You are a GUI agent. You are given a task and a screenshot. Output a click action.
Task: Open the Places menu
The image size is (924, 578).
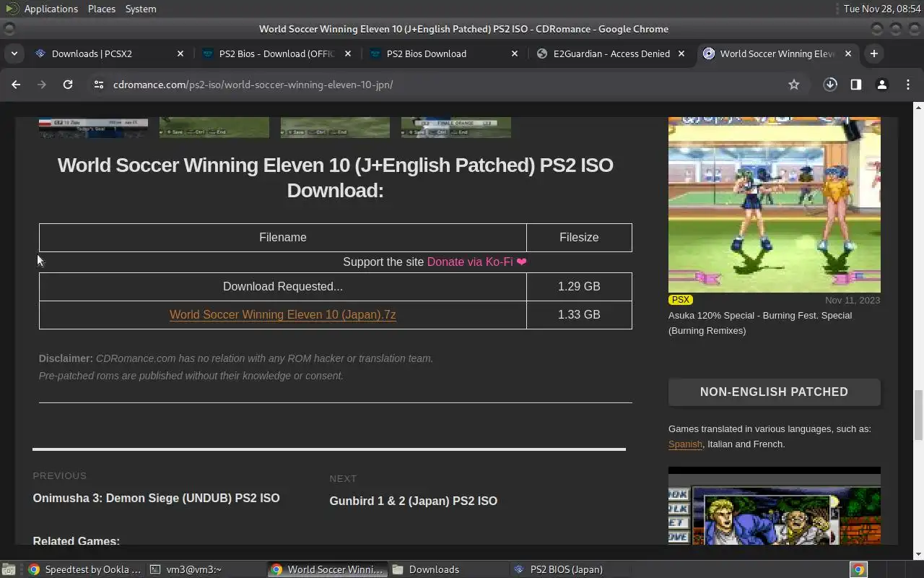coord(101,9)
